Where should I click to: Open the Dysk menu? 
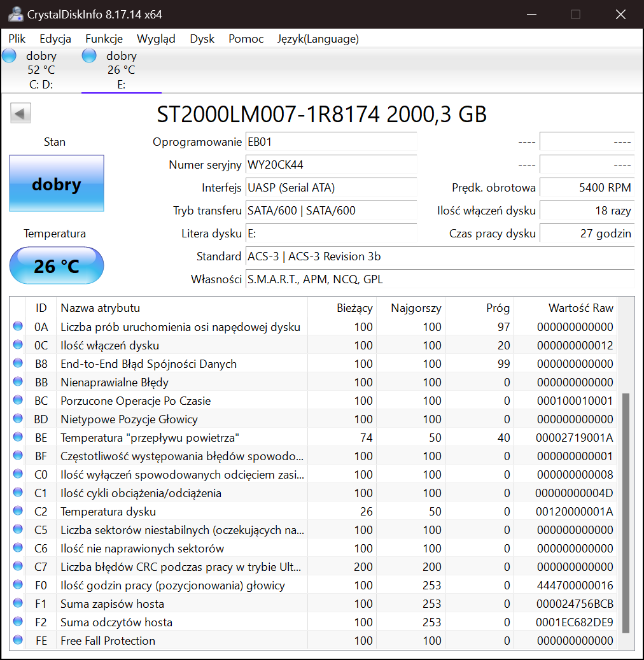[x=202, y=39]
